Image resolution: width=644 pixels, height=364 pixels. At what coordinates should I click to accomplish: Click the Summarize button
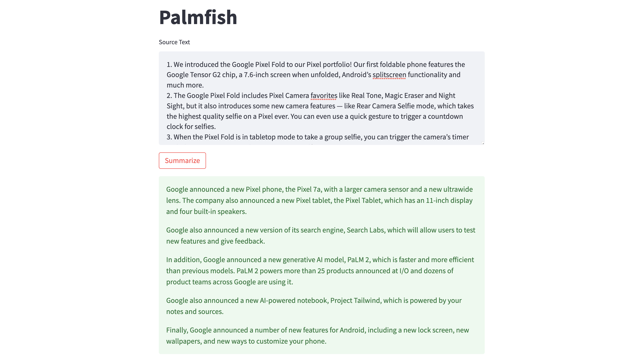pyautogui.click(x=182, y=160)
